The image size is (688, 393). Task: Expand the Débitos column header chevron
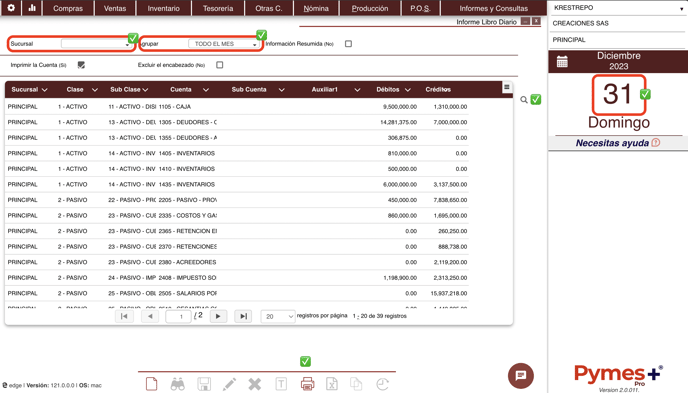(408, 89)
